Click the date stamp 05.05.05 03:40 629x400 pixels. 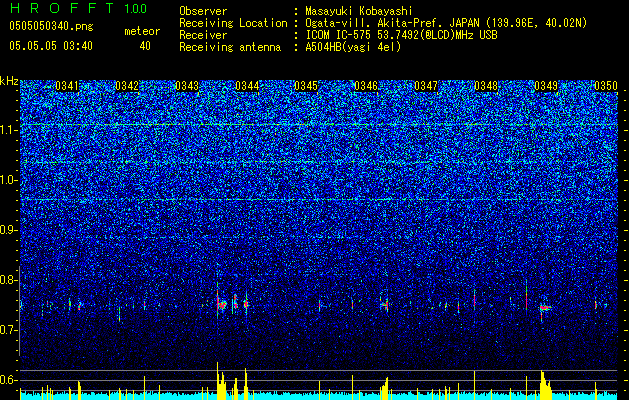51,46
